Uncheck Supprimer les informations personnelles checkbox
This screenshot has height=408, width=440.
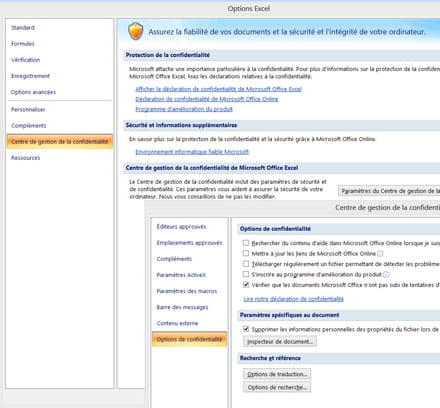point(246,329)
